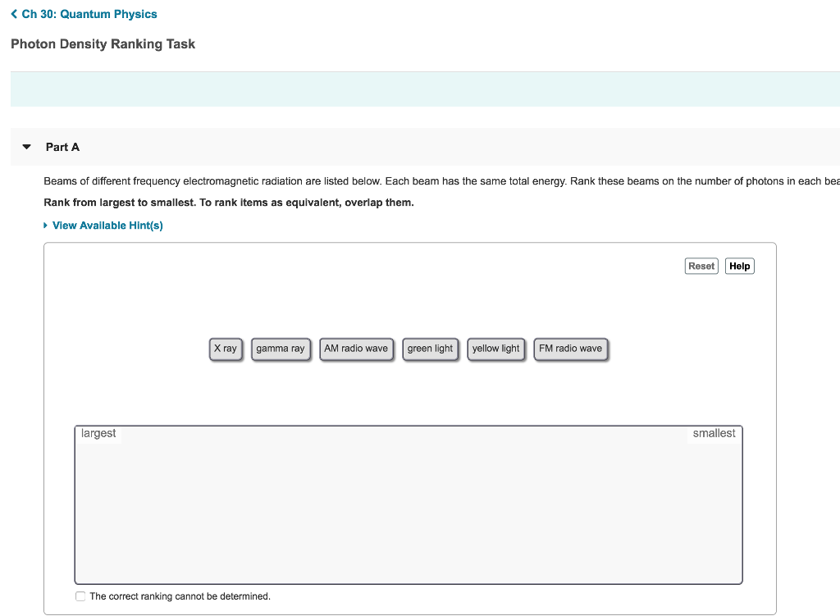Select the X ray tile
Image resolution: width=840 pixels, height=616 pixels.
tap(226, 349)
